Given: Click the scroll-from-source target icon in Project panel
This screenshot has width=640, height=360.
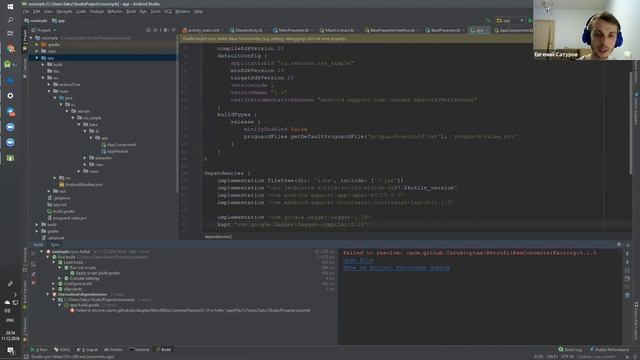Looking at the screenshot, I should [148, 30].
